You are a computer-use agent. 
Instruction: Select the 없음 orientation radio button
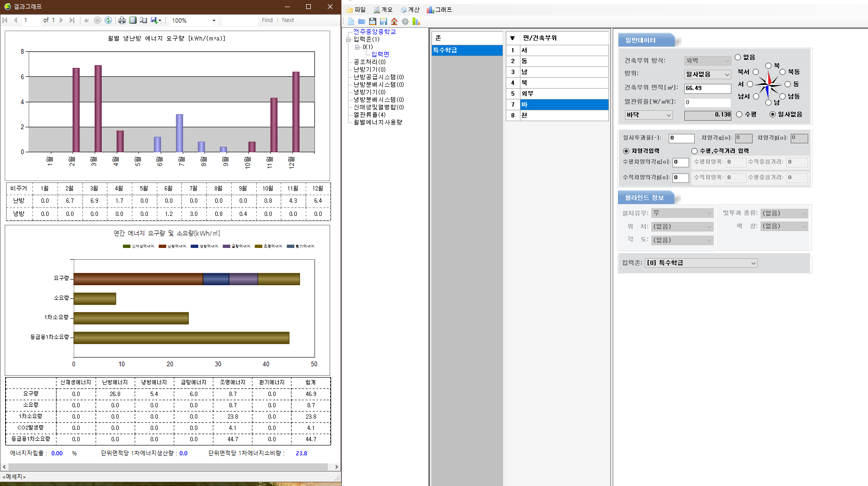[738, 57]
